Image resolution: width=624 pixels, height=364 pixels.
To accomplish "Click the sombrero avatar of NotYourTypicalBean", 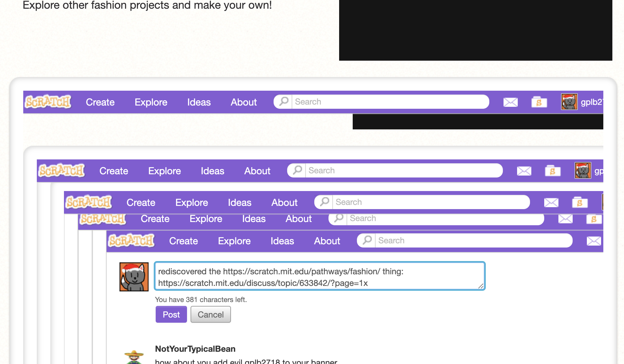I will click(x=134, y=357).
